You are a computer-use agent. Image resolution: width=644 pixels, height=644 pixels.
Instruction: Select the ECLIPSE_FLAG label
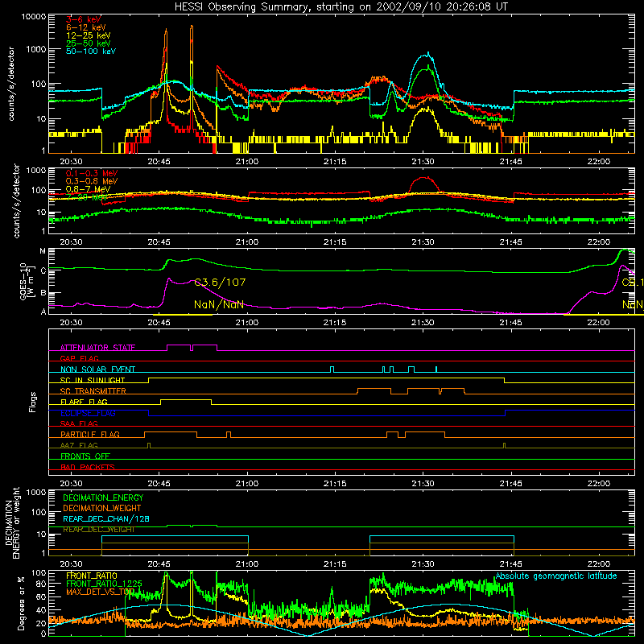[88, 413]
